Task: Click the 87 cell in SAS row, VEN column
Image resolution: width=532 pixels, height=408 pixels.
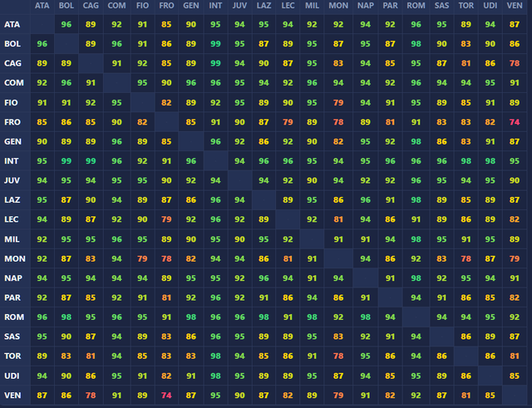Action: click(515, 337)
